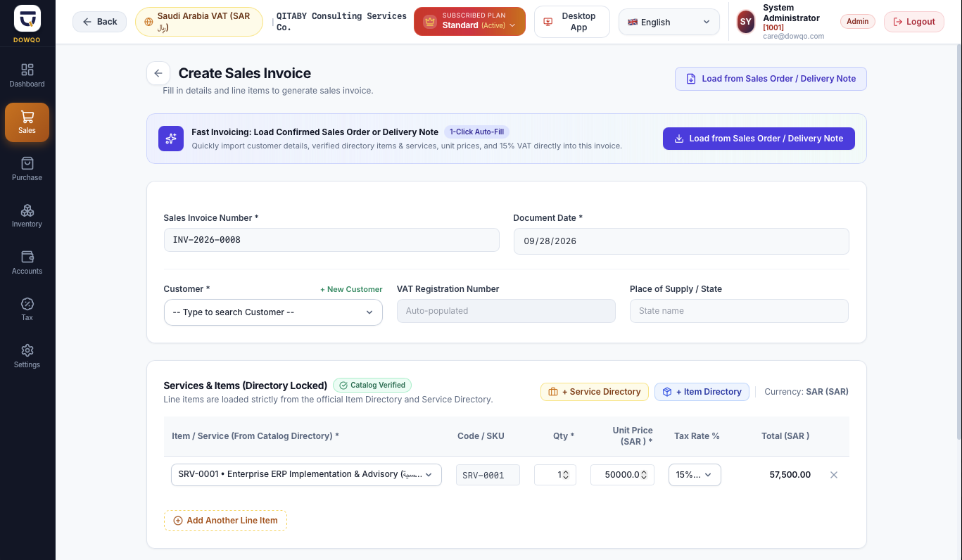The image size is (962, 560).
Task: Open the Inventory boxes icon in sidebar
Action: point(27,210)
